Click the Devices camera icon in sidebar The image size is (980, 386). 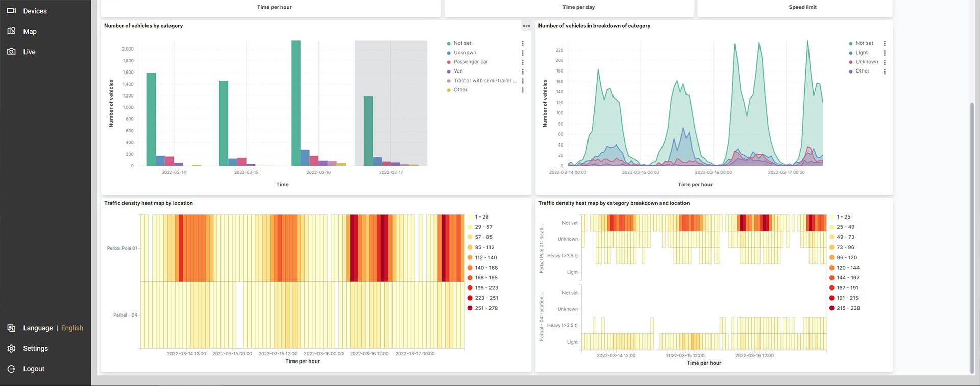pyautogui.click(x=11, y=11)
